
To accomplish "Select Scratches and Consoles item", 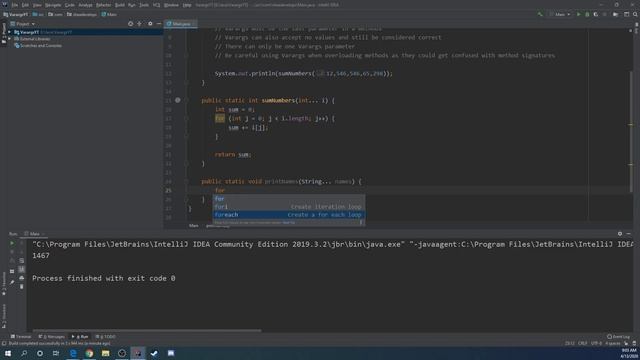I will 38,46.
